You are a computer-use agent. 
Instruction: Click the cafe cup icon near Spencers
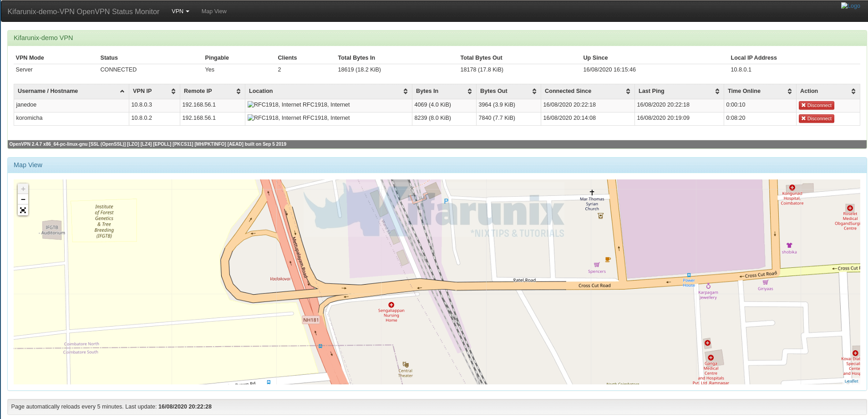click(608, 260)
